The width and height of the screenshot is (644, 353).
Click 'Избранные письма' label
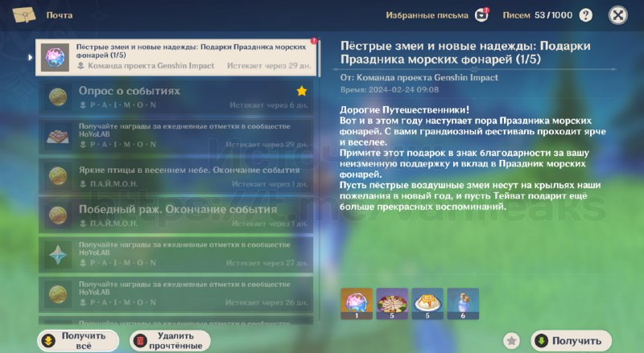[427, 15]
